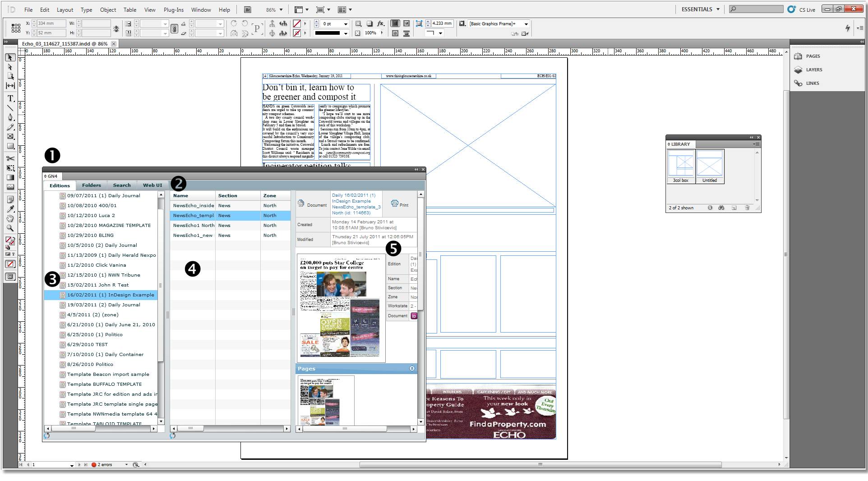
Task: Select the Pen tool
Action: click(10, 117)
